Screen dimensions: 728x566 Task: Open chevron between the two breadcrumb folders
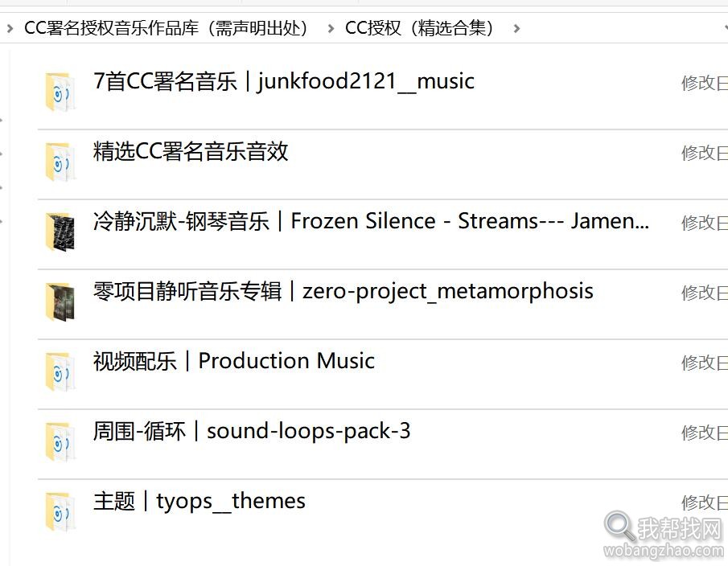(x=331, y=29)
